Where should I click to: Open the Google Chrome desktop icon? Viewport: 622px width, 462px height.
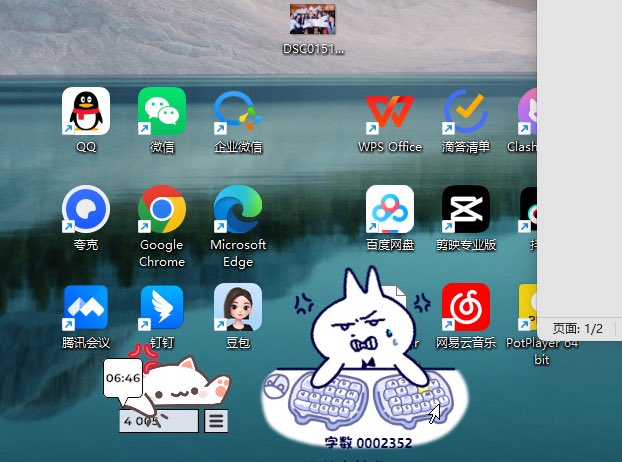[x=162, y=209]
